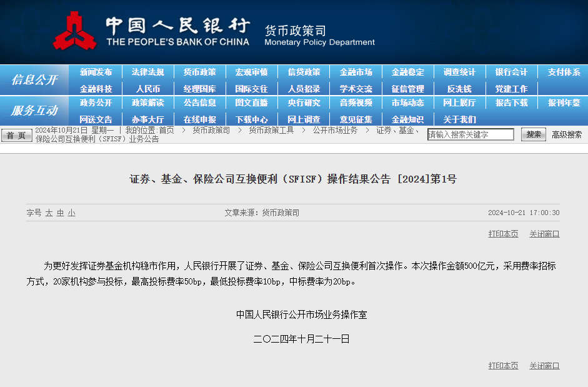Select 公告信息 in service menu
This screenshot has width=588, height=387.
point(199,103)
